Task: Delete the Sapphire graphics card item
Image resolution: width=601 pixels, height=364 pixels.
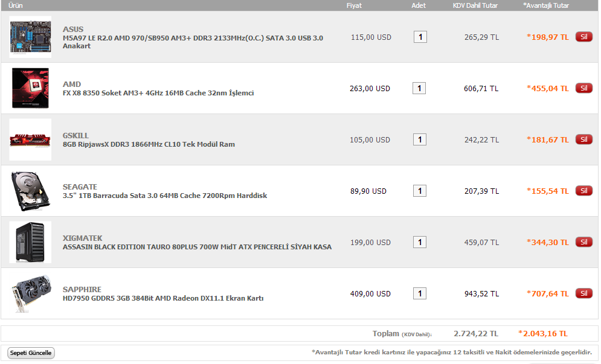Action: [583, 293]
